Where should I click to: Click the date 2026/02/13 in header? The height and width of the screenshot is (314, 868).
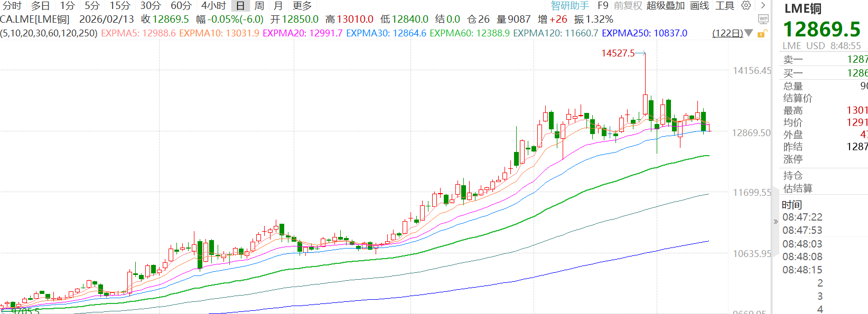coord(107,20)
